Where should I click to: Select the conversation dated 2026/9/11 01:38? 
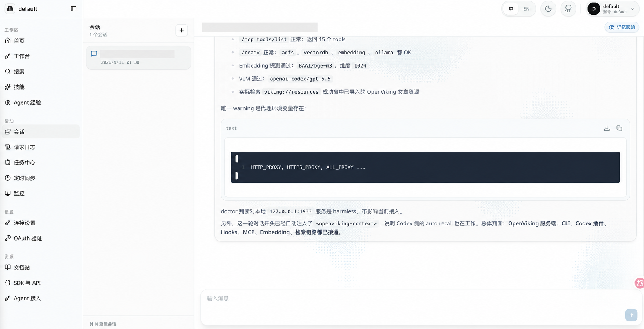(x=138, y=58)
